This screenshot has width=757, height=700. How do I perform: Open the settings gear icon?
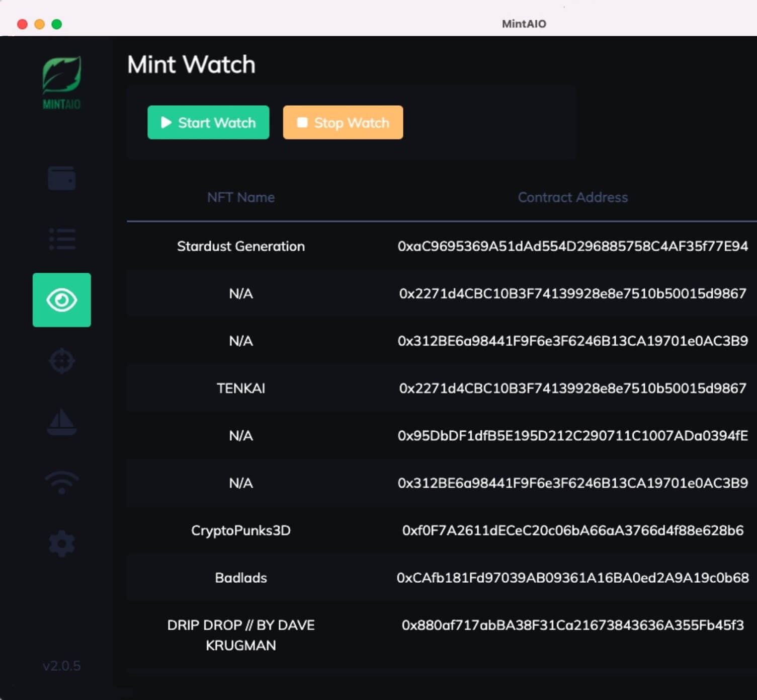62,543
